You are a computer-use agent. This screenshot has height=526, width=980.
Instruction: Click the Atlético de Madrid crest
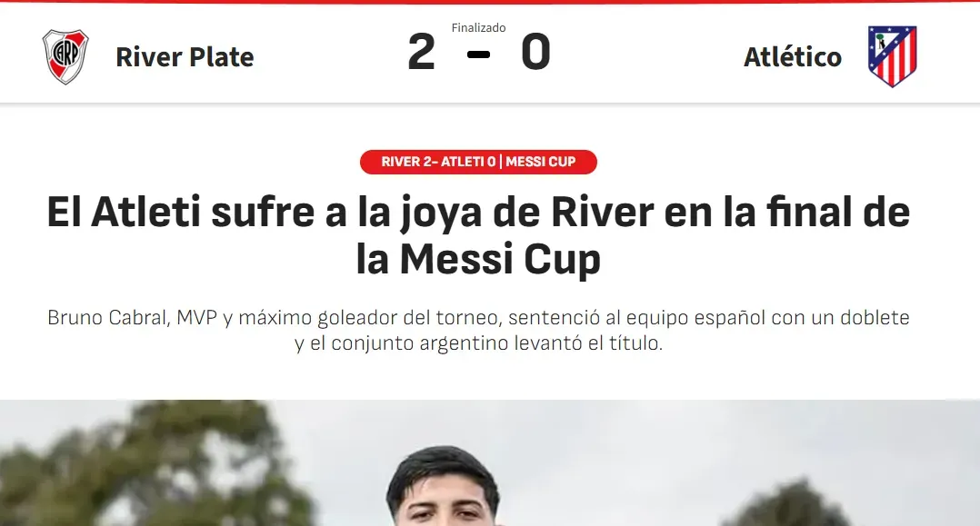point(892,56)
